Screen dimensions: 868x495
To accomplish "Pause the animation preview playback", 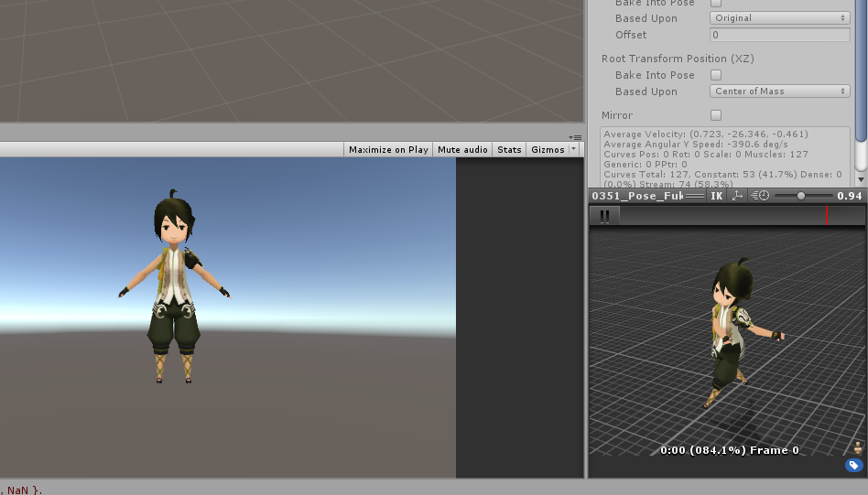I will coord(604,216).
